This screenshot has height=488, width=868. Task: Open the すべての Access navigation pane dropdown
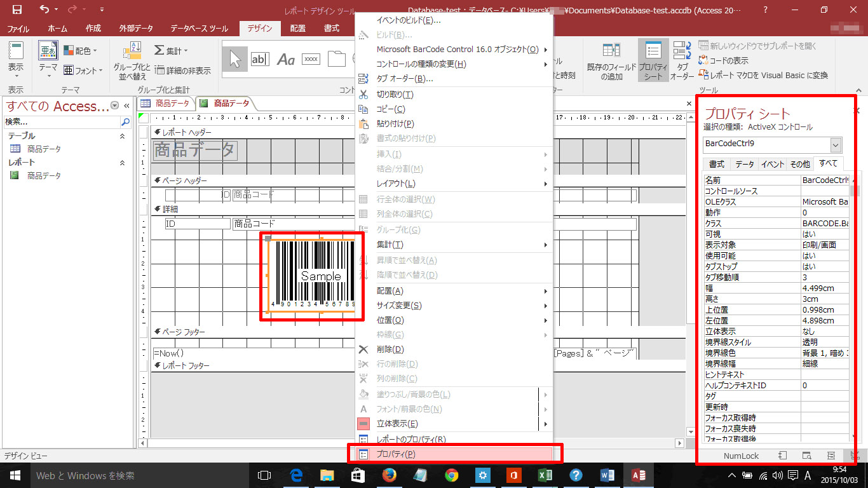(114, 106)
